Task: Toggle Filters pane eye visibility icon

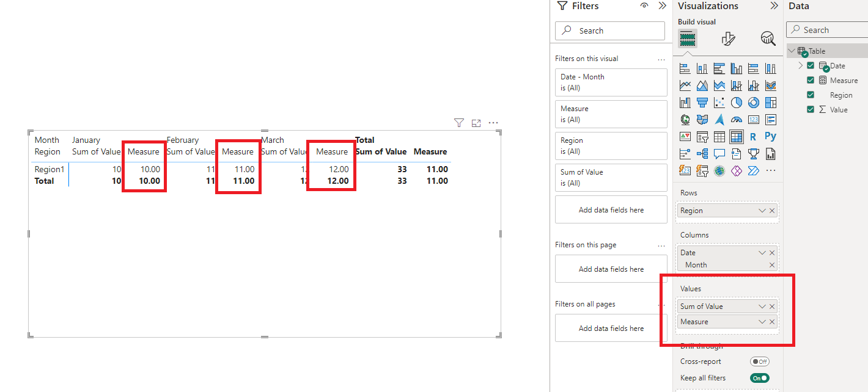Action: (644, 5)
